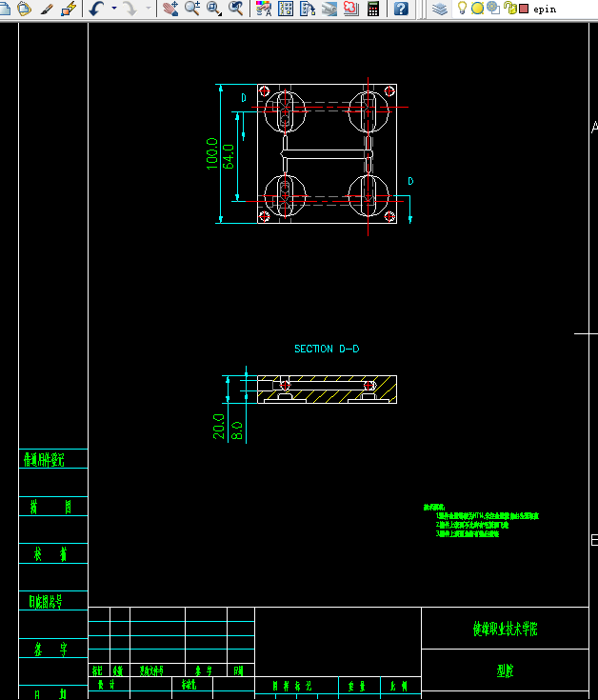This screenshot has width=598, height=700.
Task: Undo the last action
Action: [x=96, y=8]
